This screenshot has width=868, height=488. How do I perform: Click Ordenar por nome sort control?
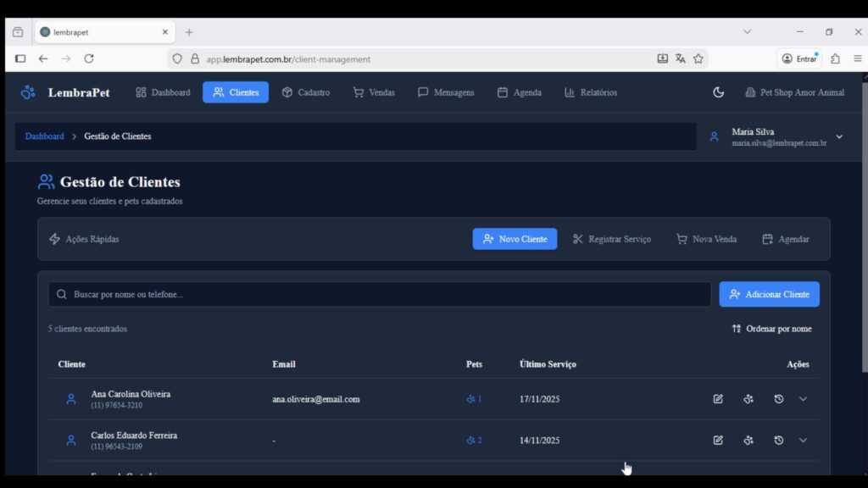point(771,329)
